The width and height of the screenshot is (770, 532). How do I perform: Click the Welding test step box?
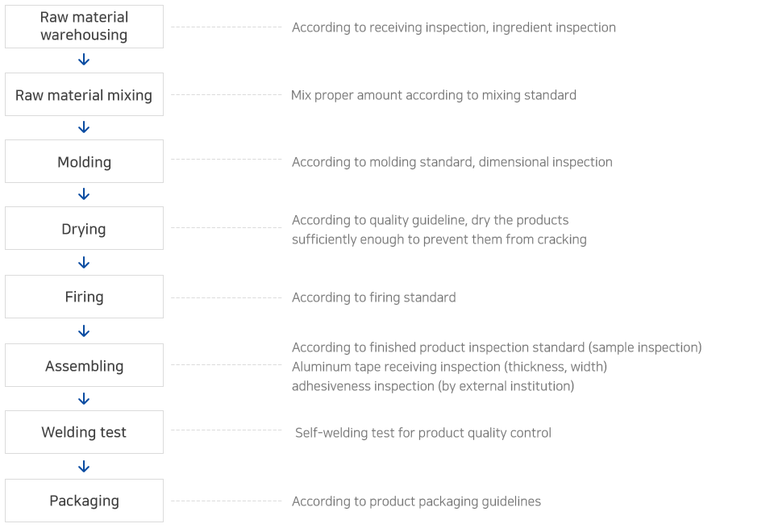coord(85,432)
